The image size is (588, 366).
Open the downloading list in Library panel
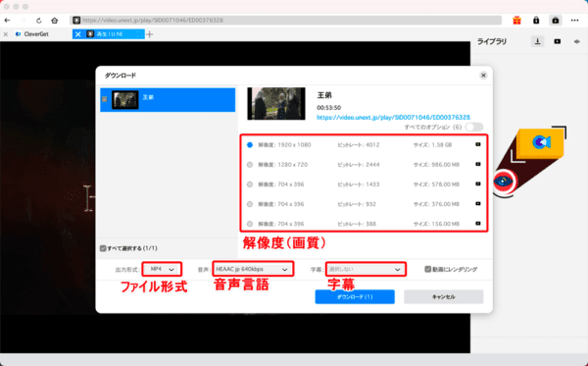537,41
